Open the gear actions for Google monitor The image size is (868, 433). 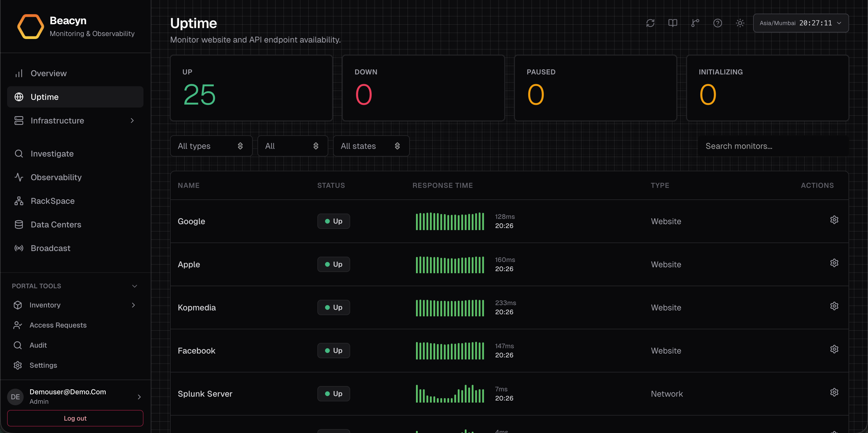(834, 220)
